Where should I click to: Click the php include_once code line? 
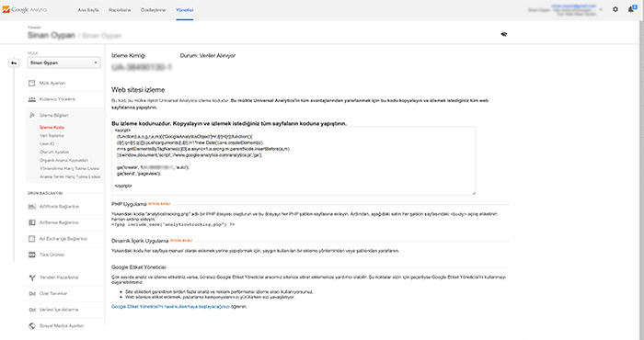tap(173, 225)
